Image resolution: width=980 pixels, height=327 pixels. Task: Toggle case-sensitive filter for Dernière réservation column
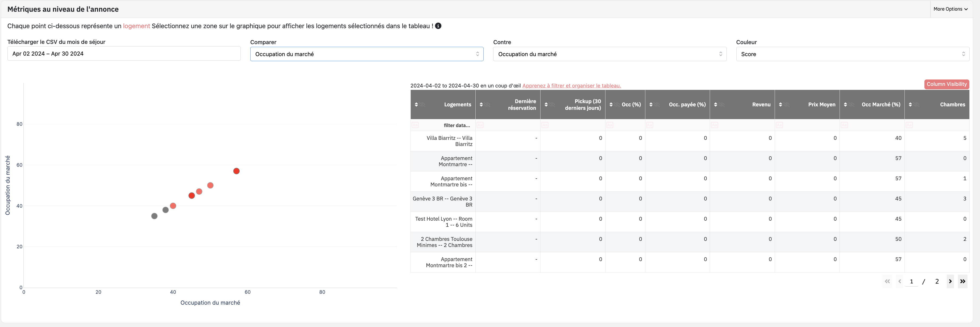[x=480, y=125]
